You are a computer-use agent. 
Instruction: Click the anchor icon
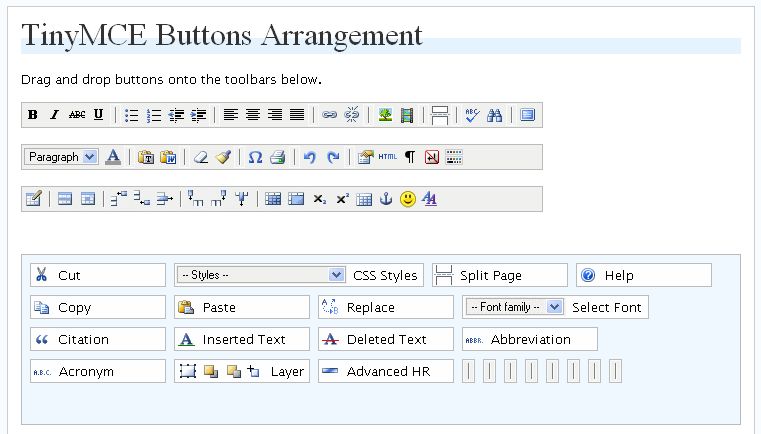tap(386, 199)
